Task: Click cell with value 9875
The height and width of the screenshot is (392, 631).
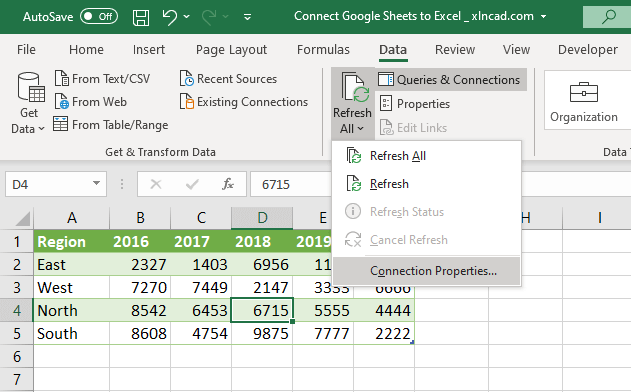Action: (262, 333)
